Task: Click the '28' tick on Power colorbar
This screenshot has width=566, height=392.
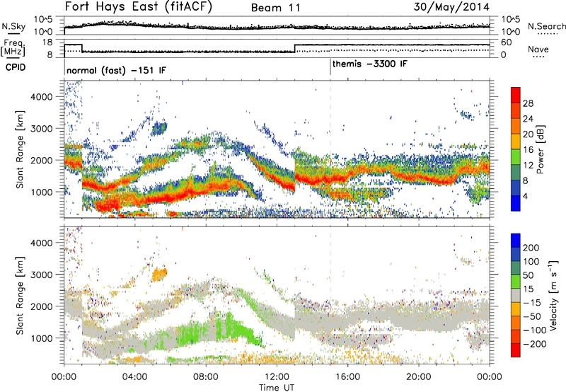Action: pos(528,103)
